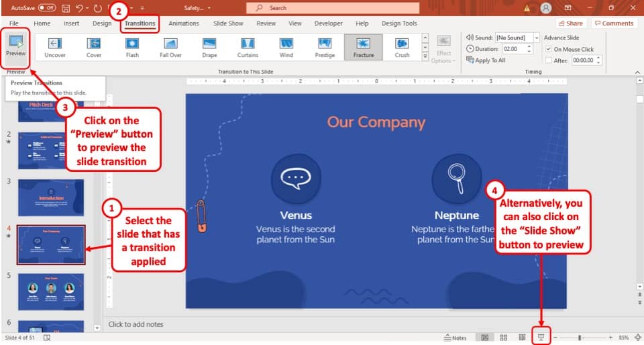The height and width of the screenshot is (345, 644).
Task: Open the Help tab
Action: coord(362,23)
